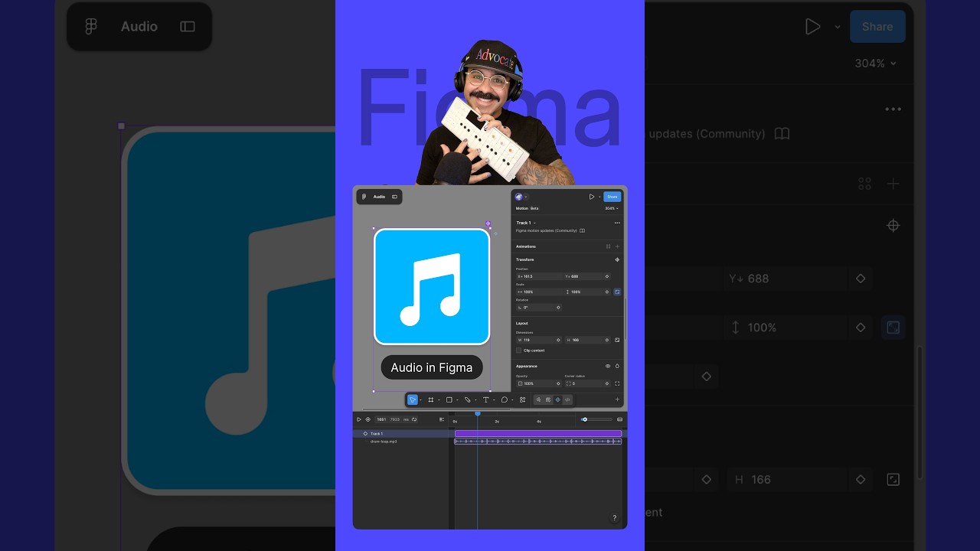Add an animation with the Animations plus icon
The width and height of the screenshot is (980, 551).
click(617, 246)
